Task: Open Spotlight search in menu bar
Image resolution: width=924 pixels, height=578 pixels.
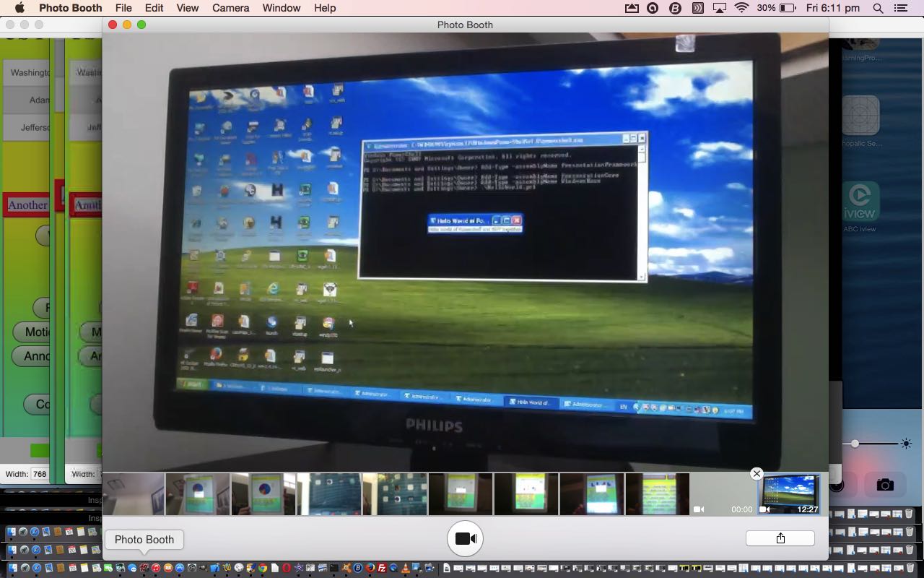Action: (x=878, y=8)
